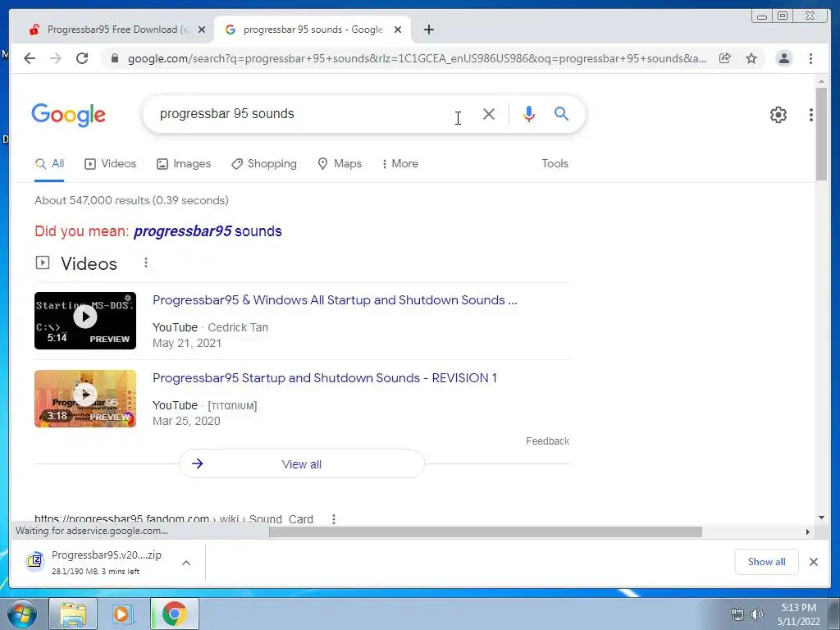Image resolution: width=840 pixels, height=630 pixels.
Task: Expand the More search categories menu
Action: pos(399,164)
